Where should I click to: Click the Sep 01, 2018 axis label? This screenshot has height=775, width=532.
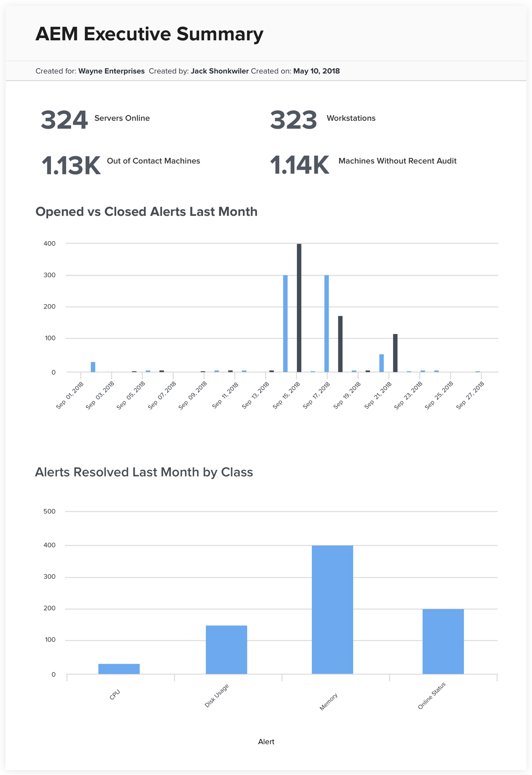coord(70,395)
